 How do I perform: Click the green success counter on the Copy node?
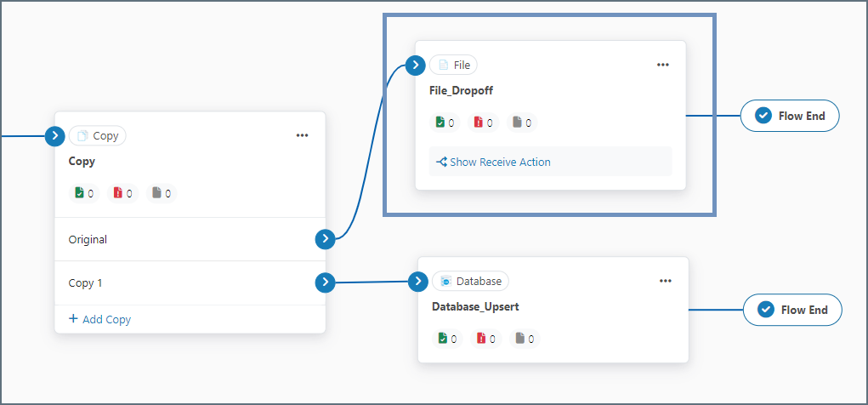pyautogui.click(x=83, y=193)
